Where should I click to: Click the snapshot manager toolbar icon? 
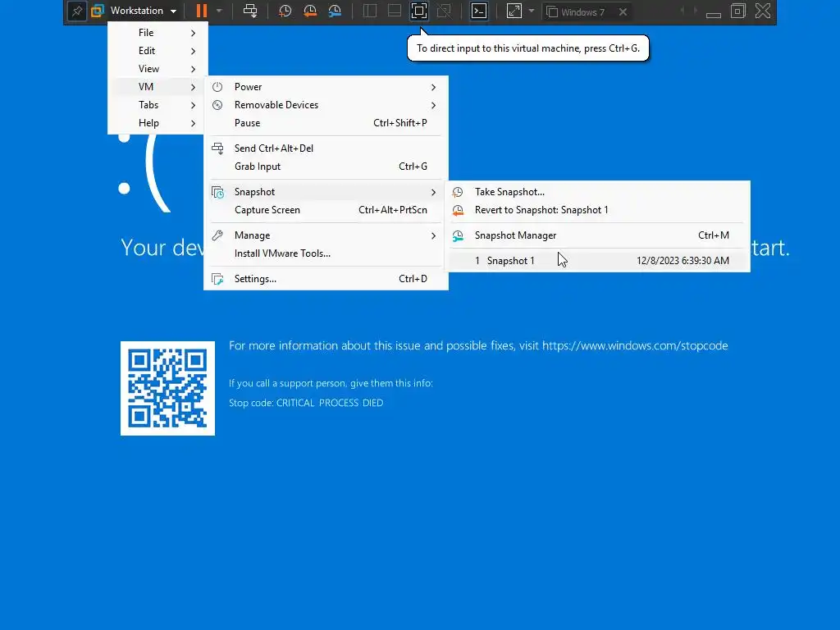[x=335, y=11]
